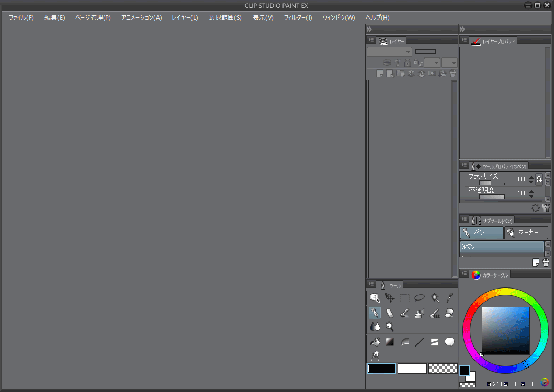The width and height of the screenshot is (554, 392).
Task: Select the Zoom magnifier tool
Action: tap(390, 327)
